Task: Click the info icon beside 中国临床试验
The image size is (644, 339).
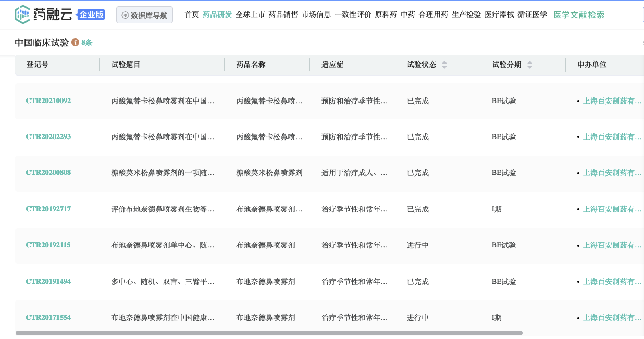Action: click(x=75, y=42)
